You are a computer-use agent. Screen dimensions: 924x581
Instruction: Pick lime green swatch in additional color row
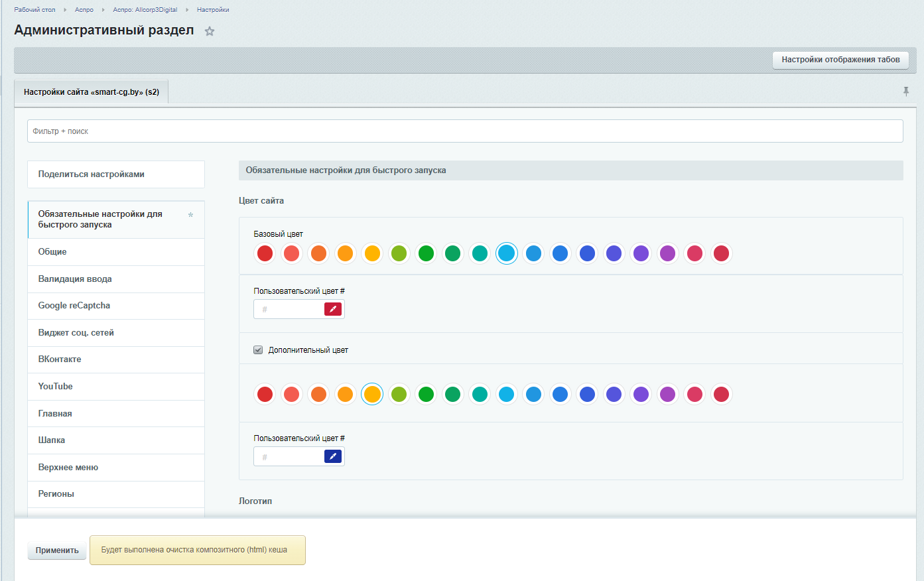click(x=399, y=395)
